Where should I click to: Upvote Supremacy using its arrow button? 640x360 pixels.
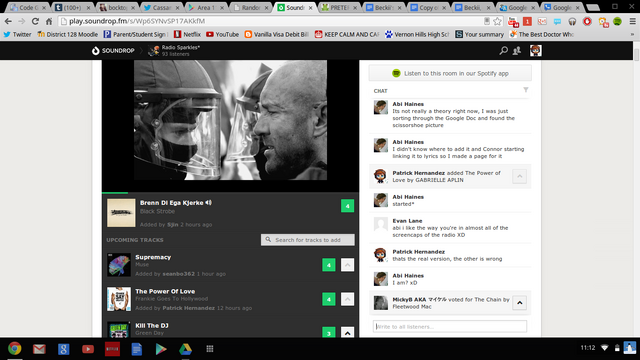coord(347,265)
